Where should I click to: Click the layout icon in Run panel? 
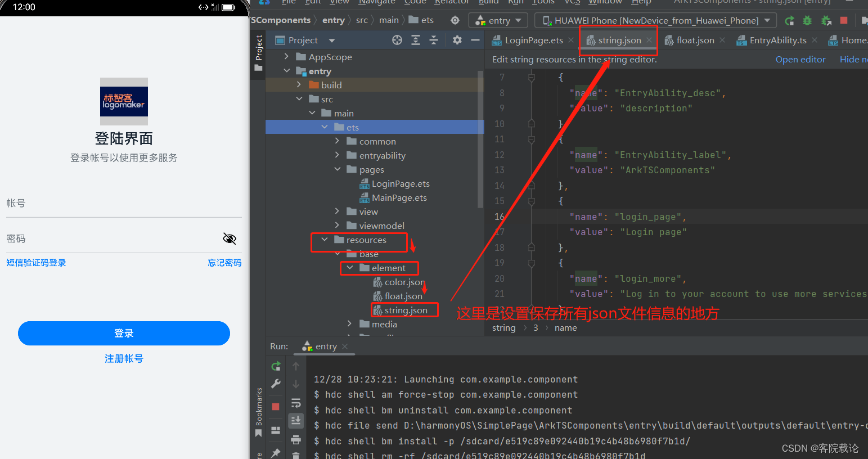276,430
